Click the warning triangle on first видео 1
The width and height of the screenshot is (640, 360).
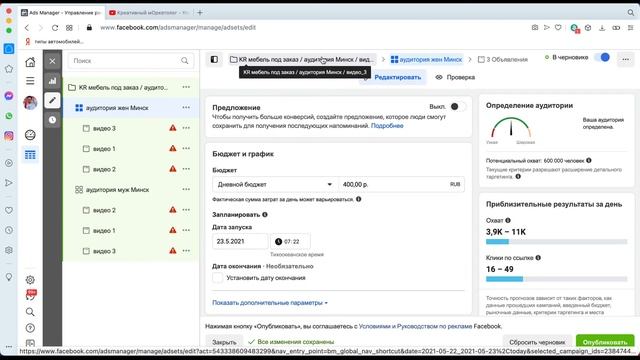point(173,149)
